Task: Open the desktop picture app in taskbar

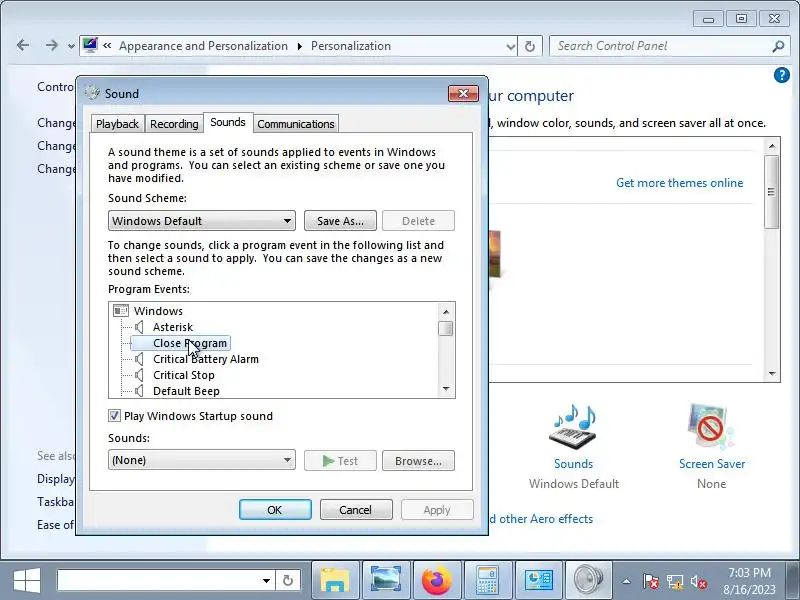Action: coord(386,580)
